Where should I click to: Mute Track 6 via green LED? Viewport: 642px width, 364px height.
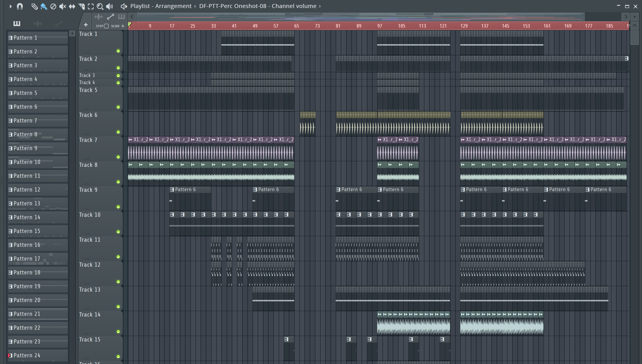click(x=118, y=132)
